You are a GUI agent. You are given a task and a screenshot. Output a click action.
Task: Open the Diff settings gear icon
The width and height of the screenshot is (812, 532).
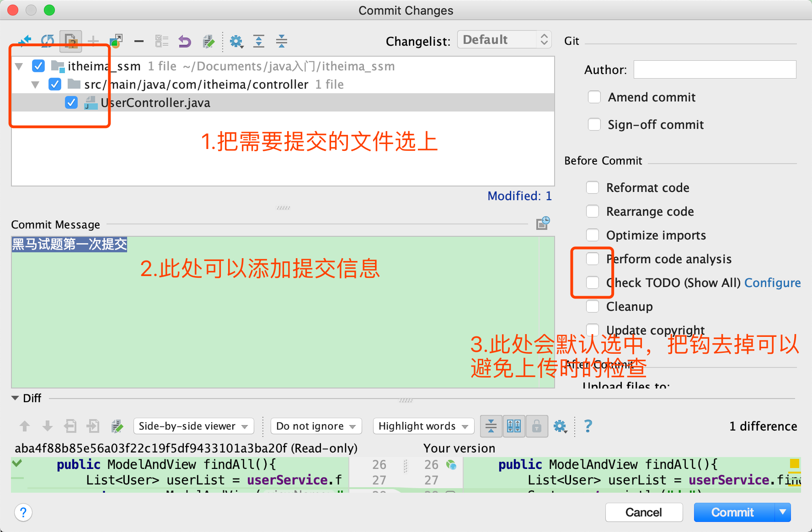[560, 426]
